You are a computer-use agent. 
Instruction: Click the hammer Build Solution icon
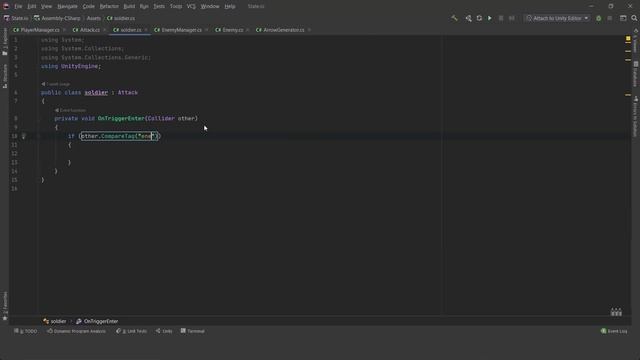(x=454, y=18)
